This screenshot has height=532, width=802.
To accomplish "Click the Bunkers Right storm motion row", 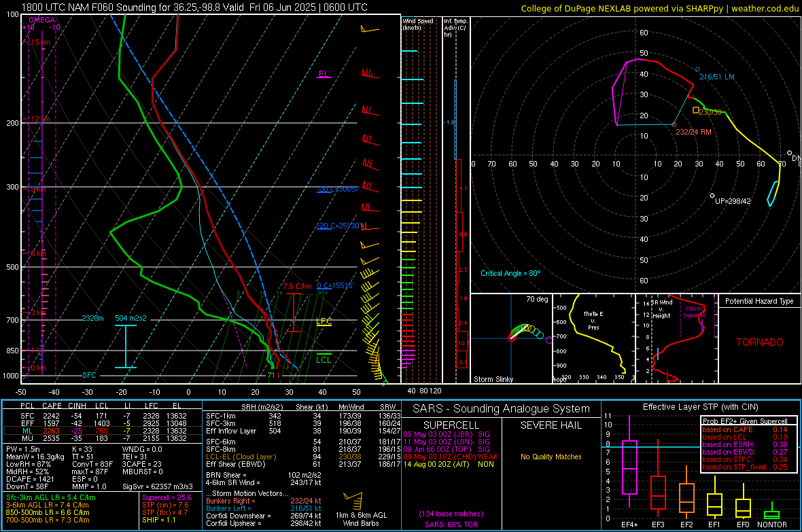I will (264, 501).
